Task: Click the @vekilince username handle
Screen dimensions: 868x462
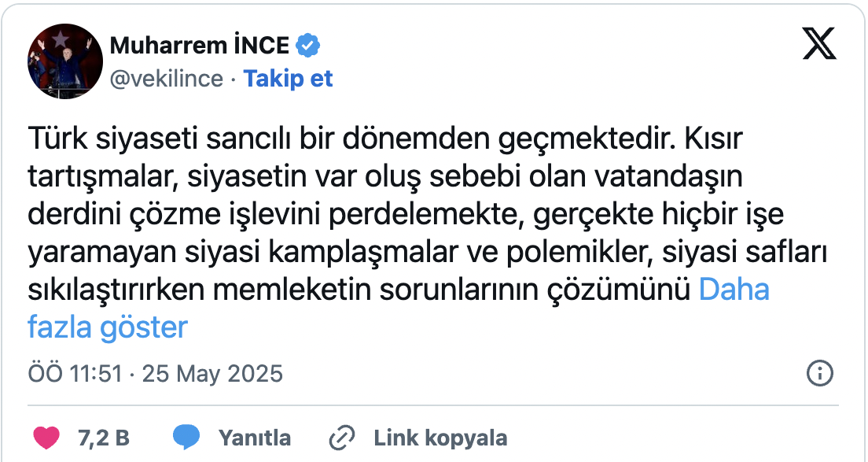Action: click(x=167, y=79)
